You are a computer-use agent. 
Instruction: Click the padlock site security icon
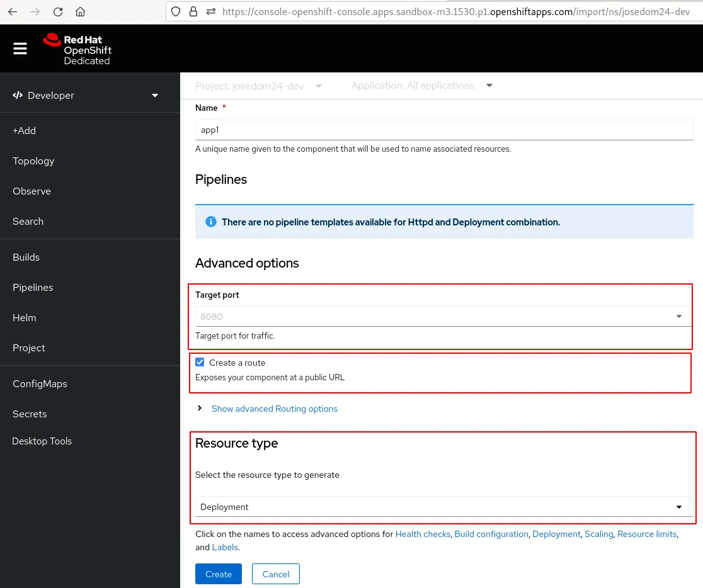coord(193,12)
